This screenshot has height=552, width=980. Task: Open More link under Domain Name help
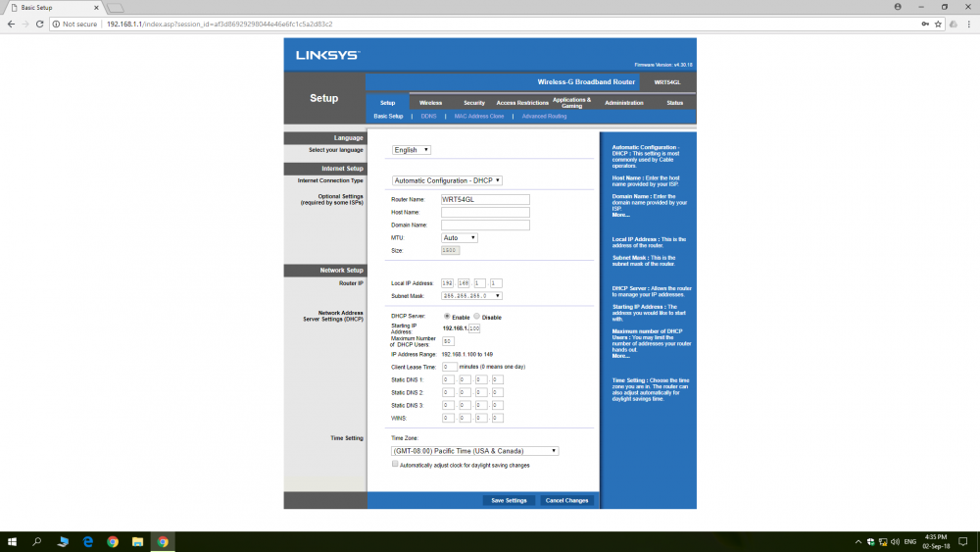pos(620,215)
